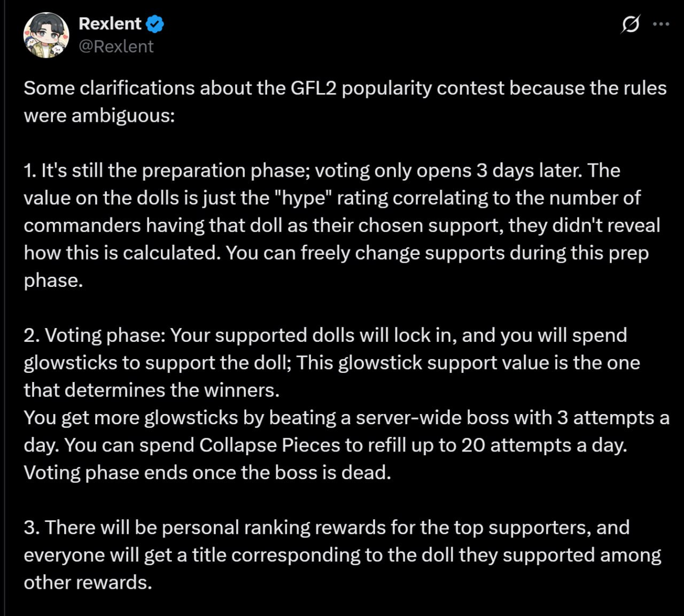Click the line "that determines the winners."

click(152, 390)
